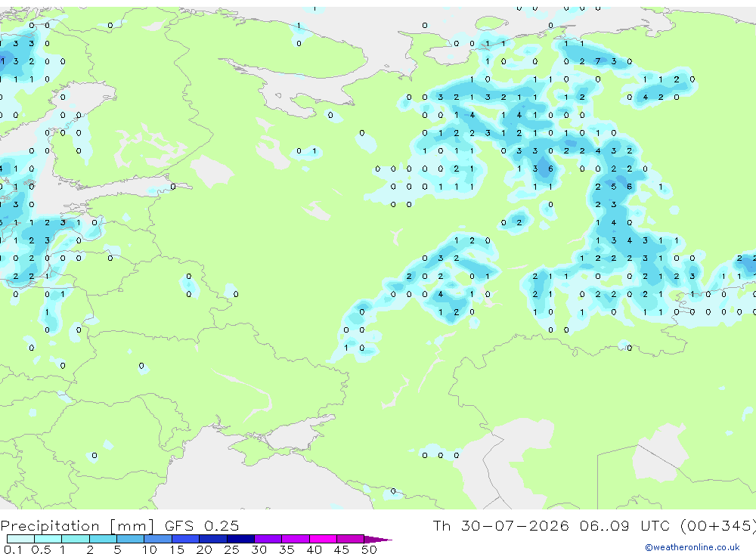Pick the 40–45 mm bright magenta legend swatch
This screenshot has width=756, height=554.
pyautogui.click(x=323, y=539)
